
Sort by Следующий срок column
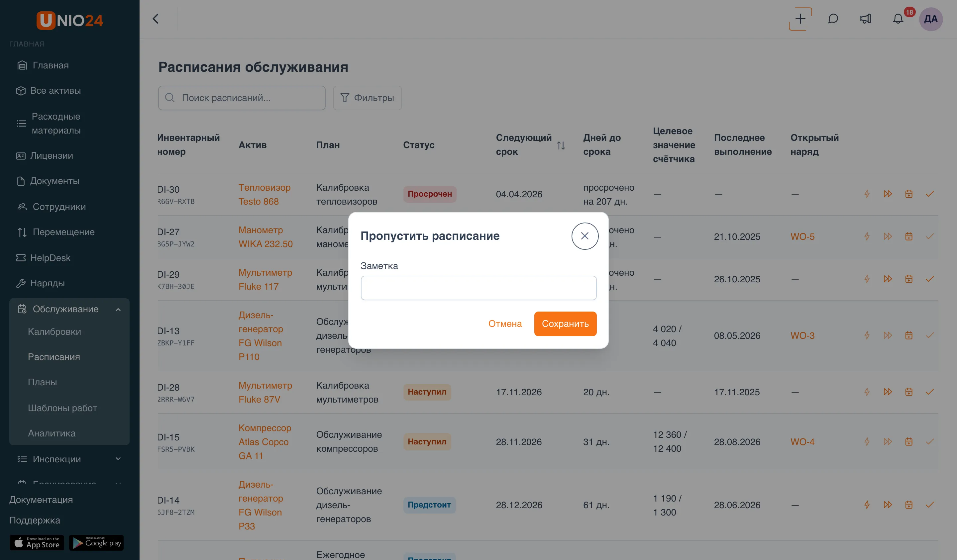[561, 145]
